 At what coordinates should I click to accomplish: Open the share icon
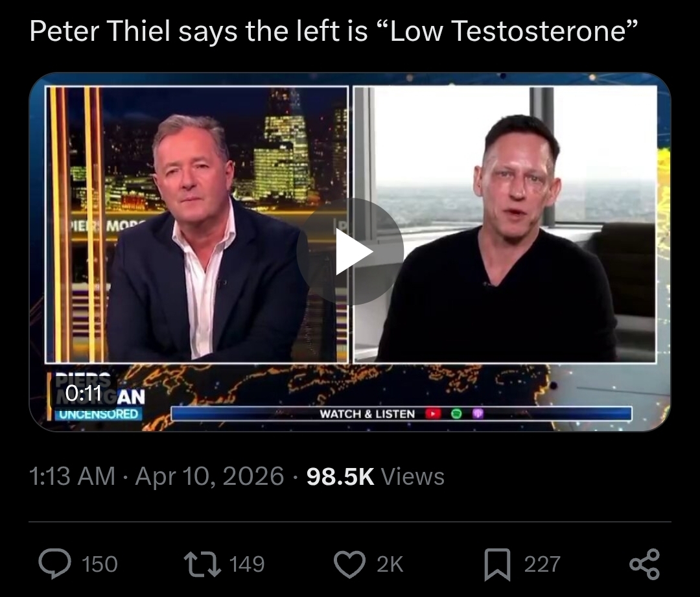644,565
